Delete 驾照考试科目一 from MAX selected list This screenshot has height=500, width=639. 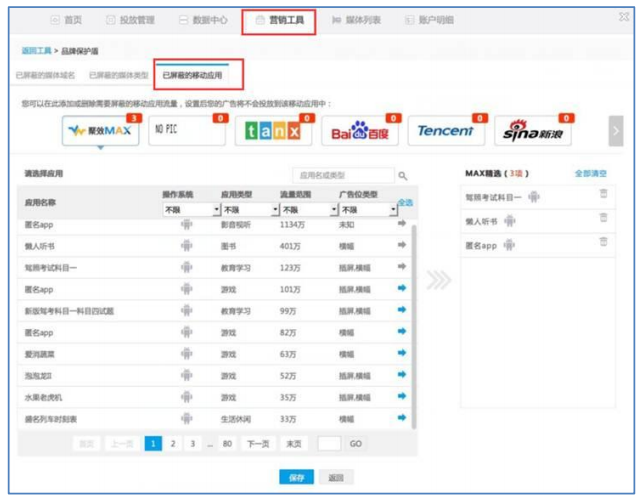point(603,194)
